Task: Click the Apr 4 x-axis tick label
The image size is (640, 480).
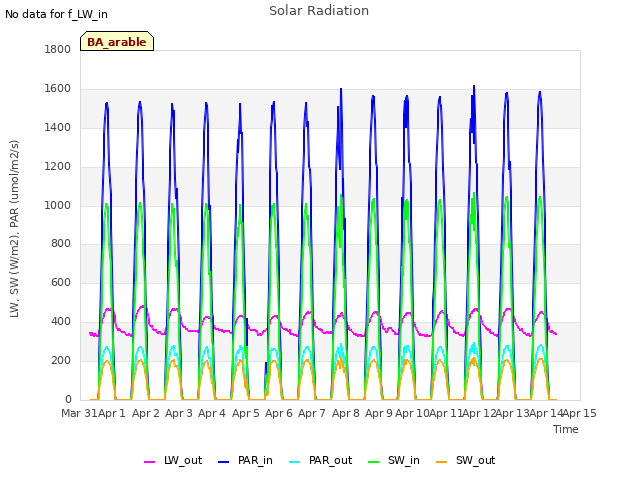Action: point(212,413)
